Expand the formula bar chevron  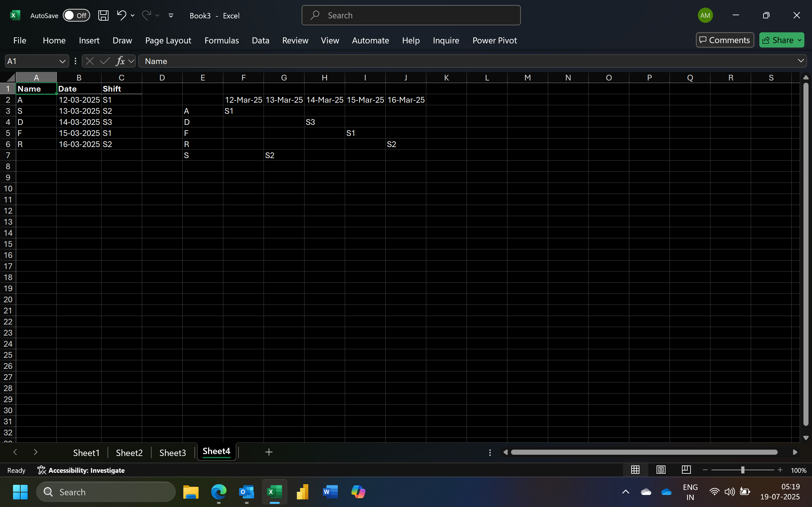tap(801, 61)
